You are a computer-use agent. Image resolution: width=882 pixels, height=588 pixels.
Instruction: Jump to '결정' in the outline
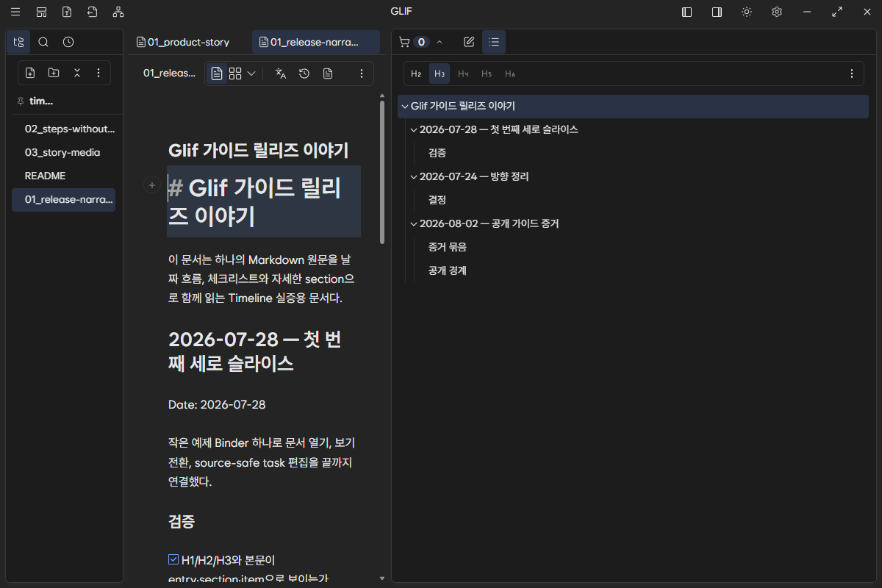click(437, 200)
